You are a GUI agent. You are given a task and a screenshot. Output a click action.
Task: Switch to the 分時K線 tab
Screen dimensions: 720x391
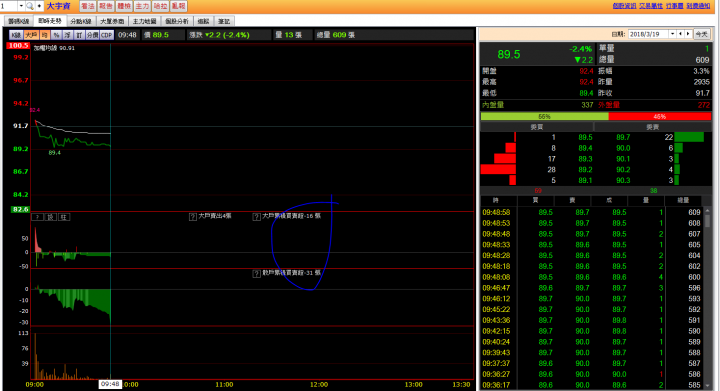(81, 21)
